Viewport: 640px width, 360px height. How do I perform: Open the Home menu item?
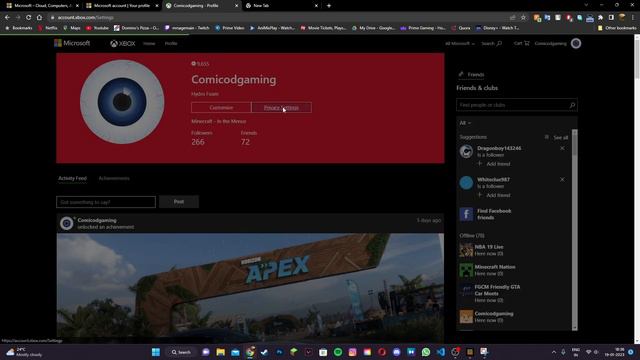(149, 43)
